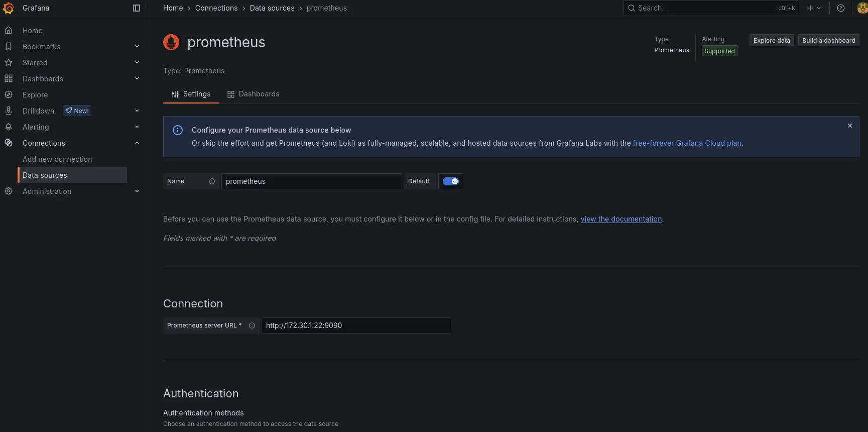The image size is (868, 432).
Task: Click the Prometheus server URL input field
Action: [356, 326]
